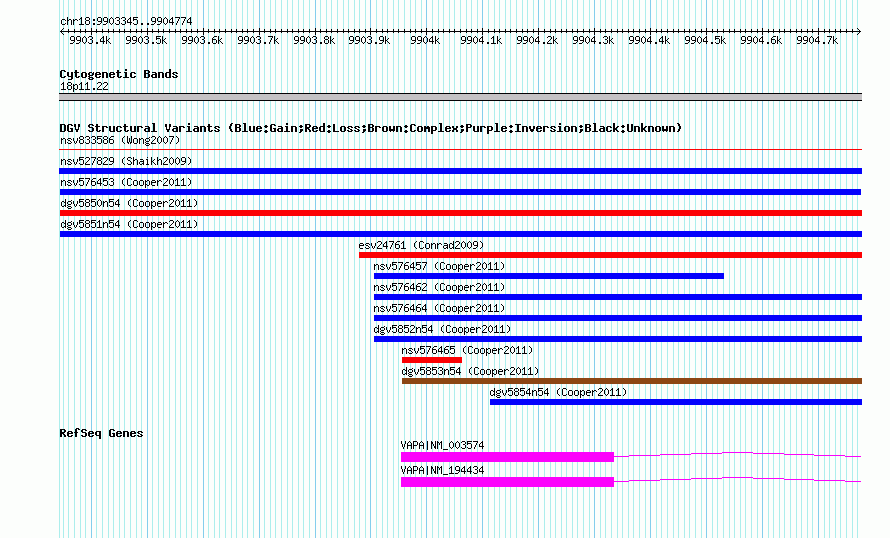Click the dgv5852n54 (Cooper2011) label
Screen dimensions: 890x538
(442, 329)
